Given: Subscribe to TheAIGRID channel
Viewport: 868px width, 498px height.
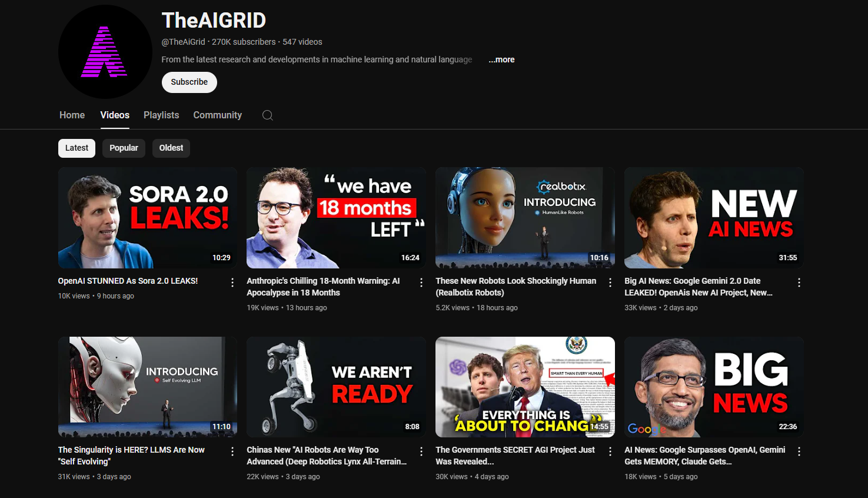Looking at the screenshot, I should [x=189, y=82].
